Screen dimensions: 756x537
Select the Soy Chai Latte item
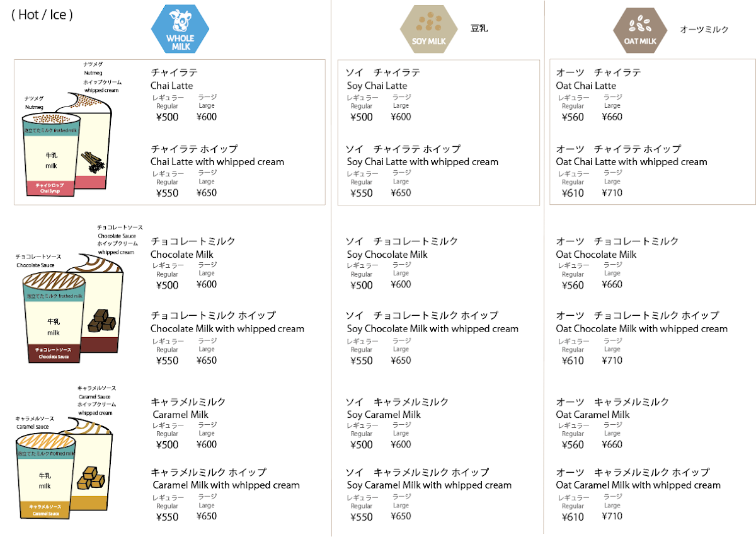point(377,86)
